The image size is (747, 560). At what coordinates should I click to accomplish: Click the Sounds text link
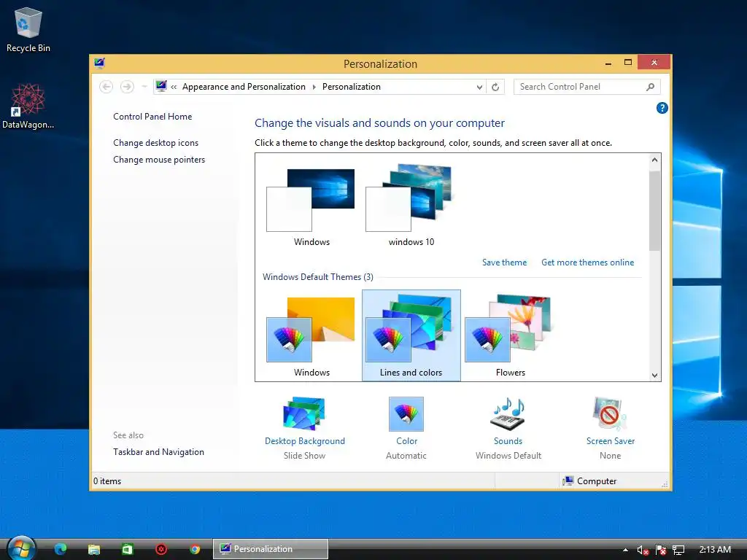508,441
